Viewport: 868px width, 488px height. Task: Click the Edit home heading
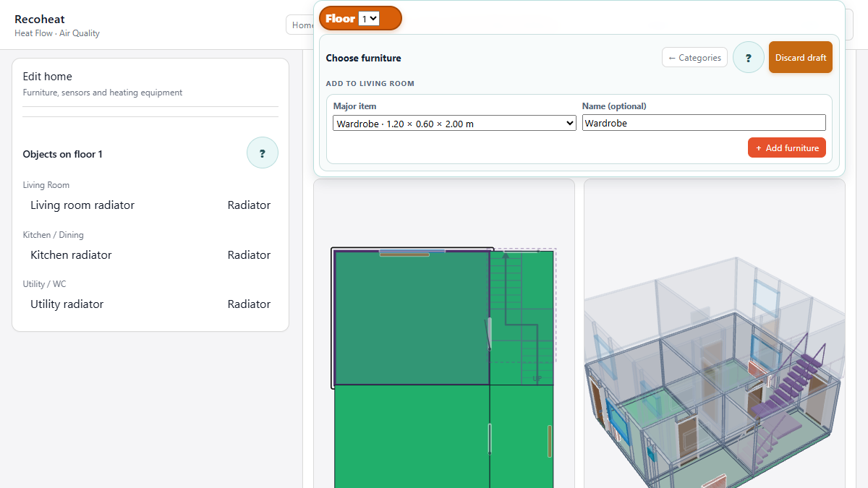coord(48,77)
